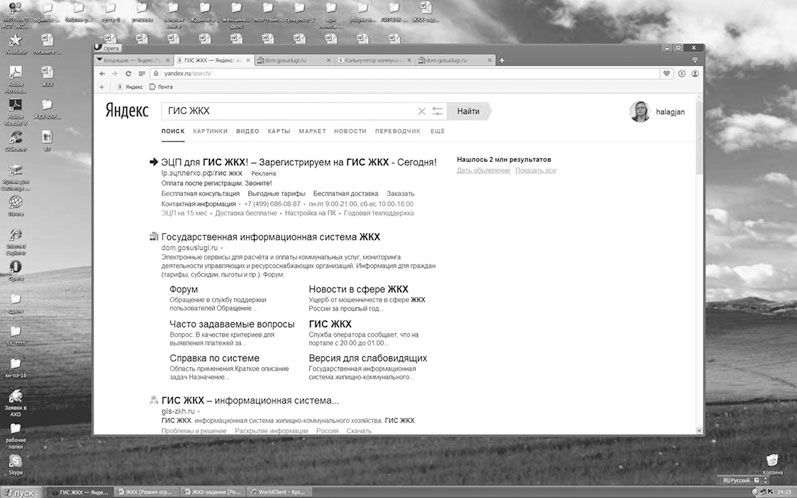Click the halagjan profile avatar
The height and width of the screenshot is (498, 797).
point(639,111)
